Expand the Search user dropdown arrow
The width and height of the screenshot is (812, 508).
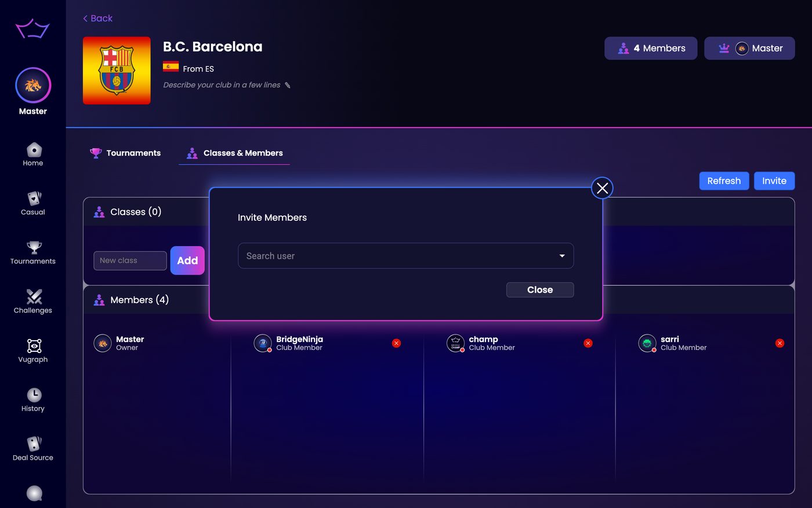[562, 256]
